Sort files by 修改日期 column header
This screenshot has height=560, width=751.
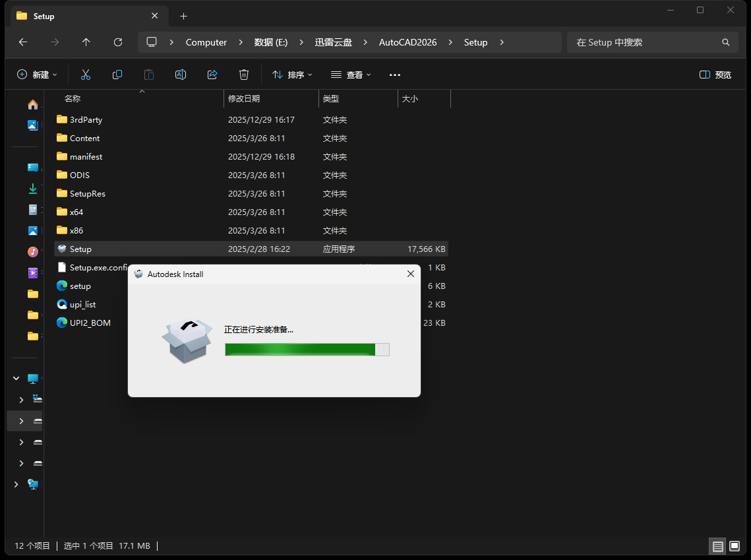tap(244, 99)
